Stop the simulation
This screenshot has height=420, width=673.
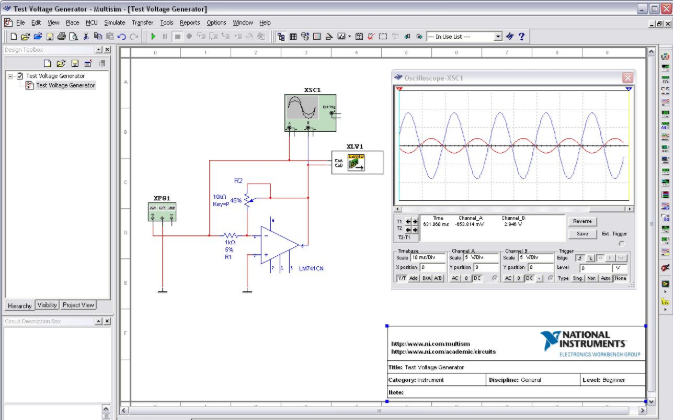[x=177, y=37]
